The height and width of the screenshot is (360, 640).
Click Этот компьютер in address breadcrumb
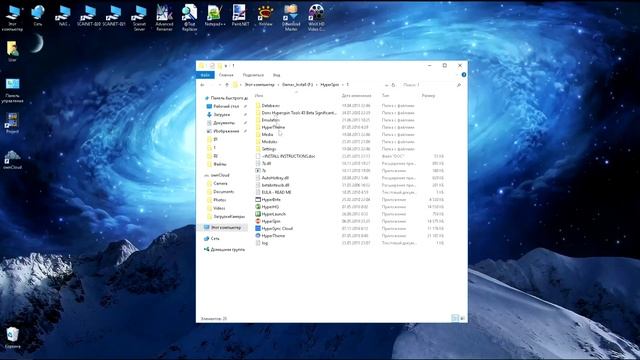tap(260, 85)
